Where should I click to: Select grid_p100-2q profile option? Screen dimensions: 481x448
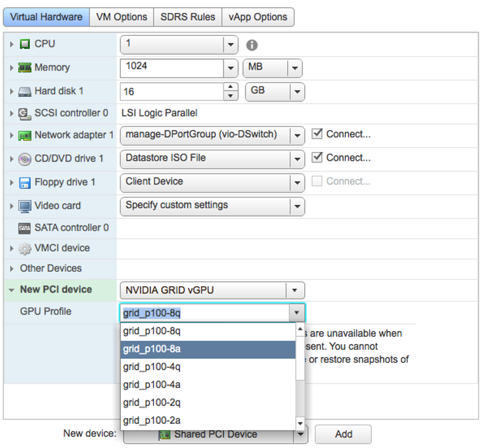[208, 402]
